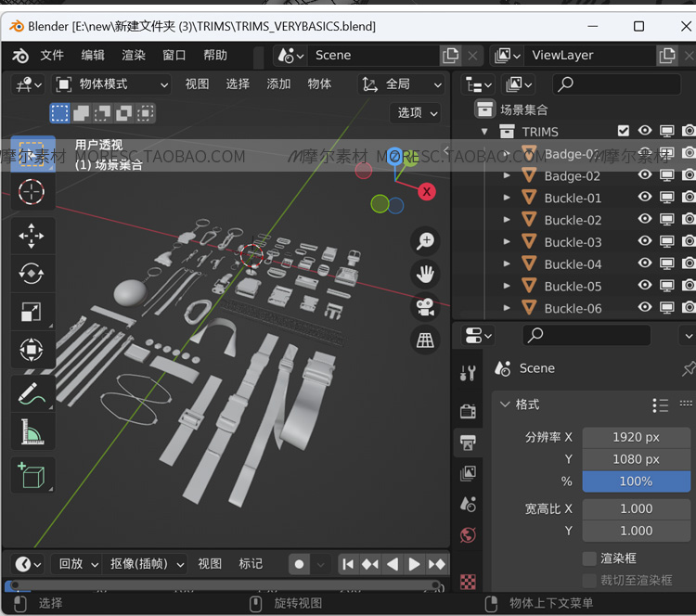
Task: Hide Buckle-03 with its eye icon
Action: click(x=645, y=241)
